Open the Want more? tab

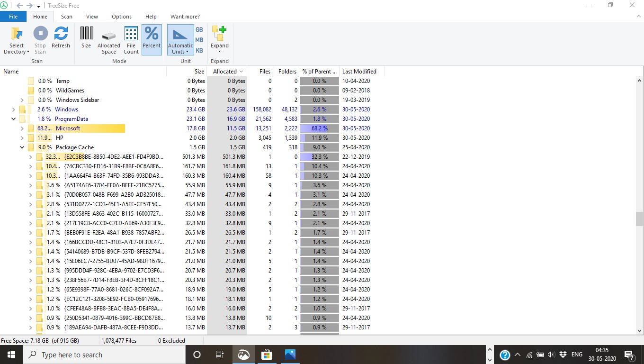click(185, 17)
